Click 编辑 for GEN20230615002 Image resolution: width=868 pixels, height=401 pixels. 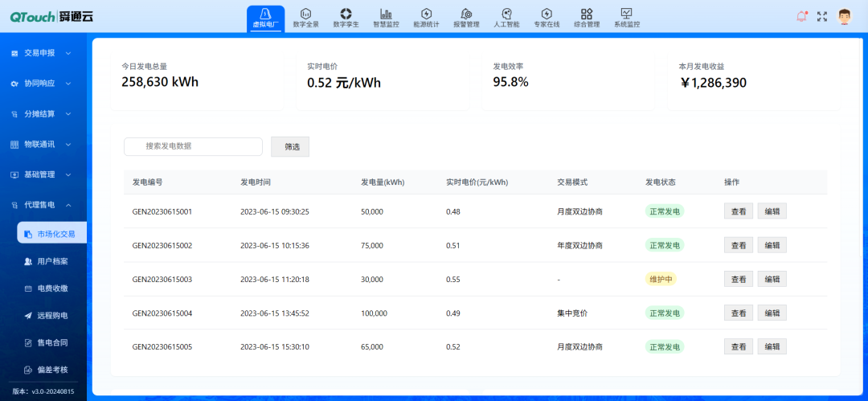point(772,245)
